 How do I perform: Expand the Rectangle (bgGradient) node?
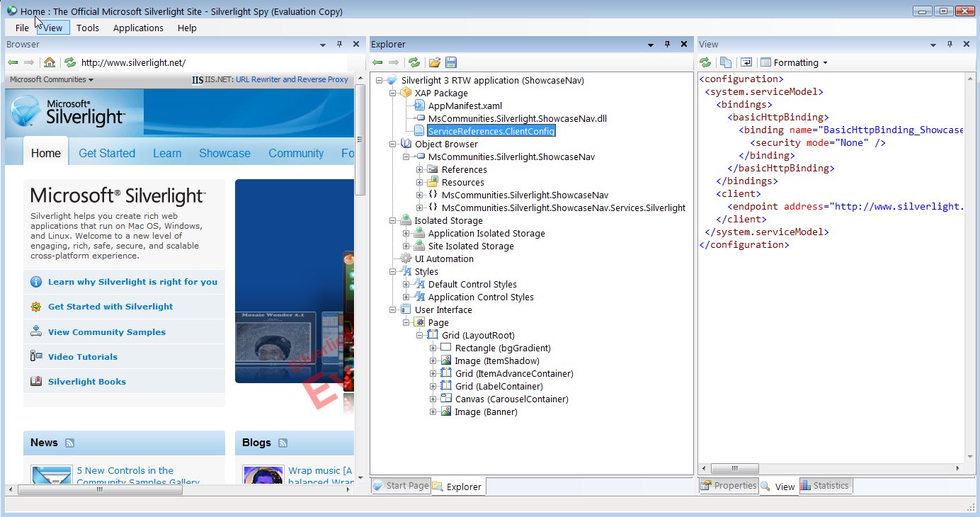[433, 348]
